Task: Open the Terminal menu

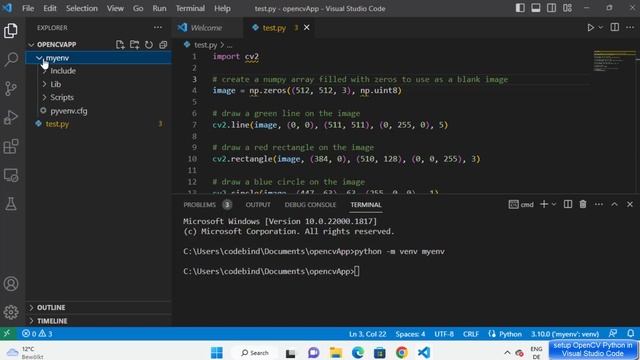Action: point(190,8)
